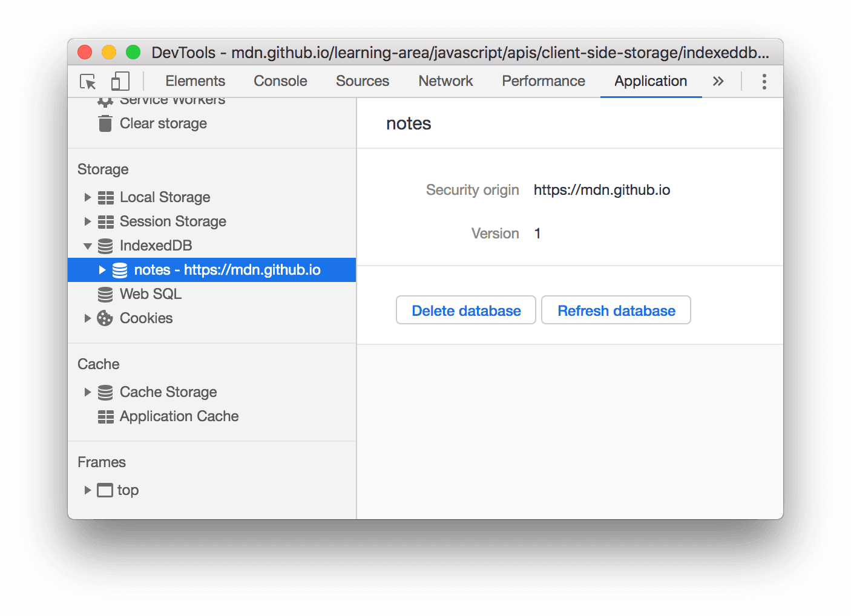Expand the Local Storage section

(x=87, y=197)
